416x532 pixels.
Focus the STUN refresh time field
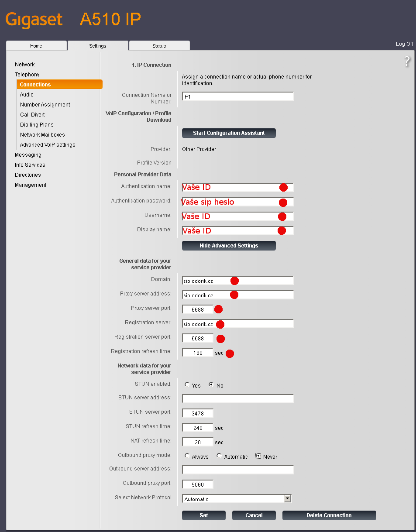click(198, 428)
